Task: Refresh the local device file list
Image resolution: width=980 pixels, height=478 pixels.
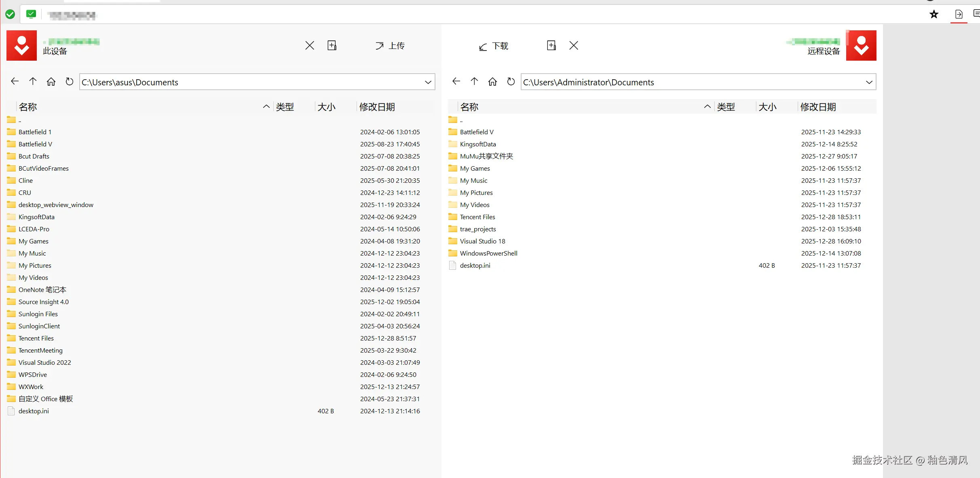Action: (x=69, y=82)
